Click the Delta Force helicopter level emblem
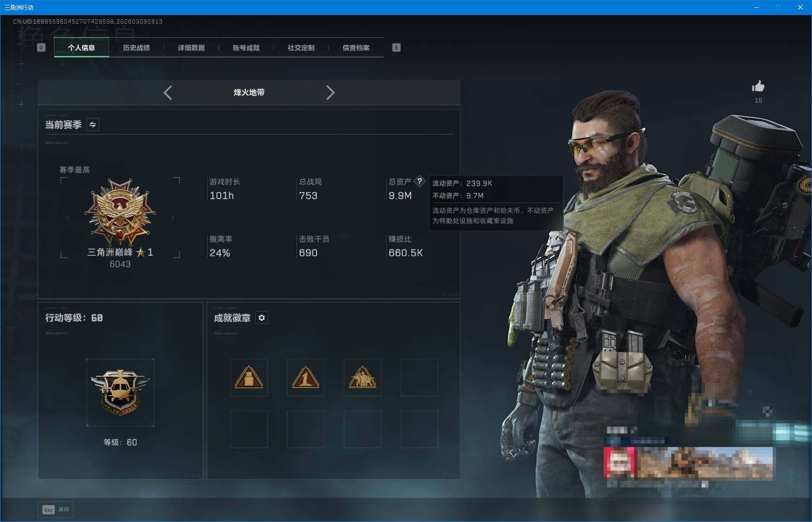Screen dimensions: 812x522 (x=120, y=393)
